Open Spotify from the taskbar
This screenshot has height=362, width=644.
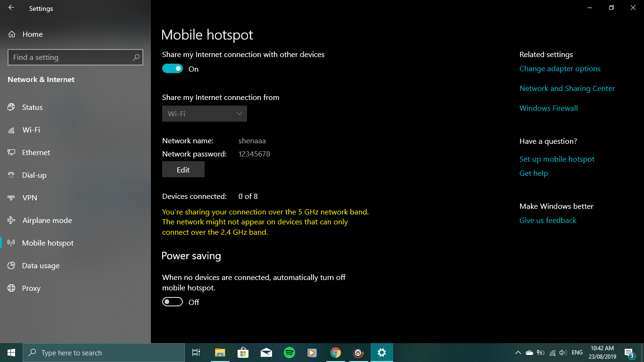pos(289,353)
